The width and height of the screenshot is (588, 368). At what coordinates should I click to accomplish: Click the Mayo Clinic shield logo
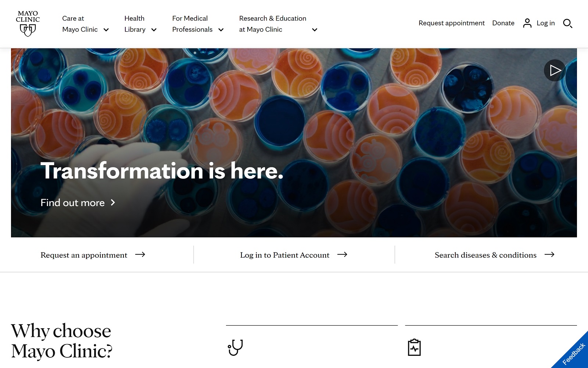click(x=28, y=24)
